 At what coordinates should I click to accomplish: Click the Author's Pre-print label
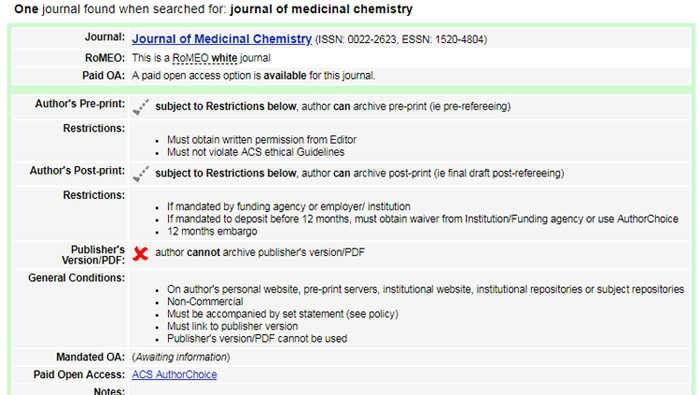click(x=80, y=104)
